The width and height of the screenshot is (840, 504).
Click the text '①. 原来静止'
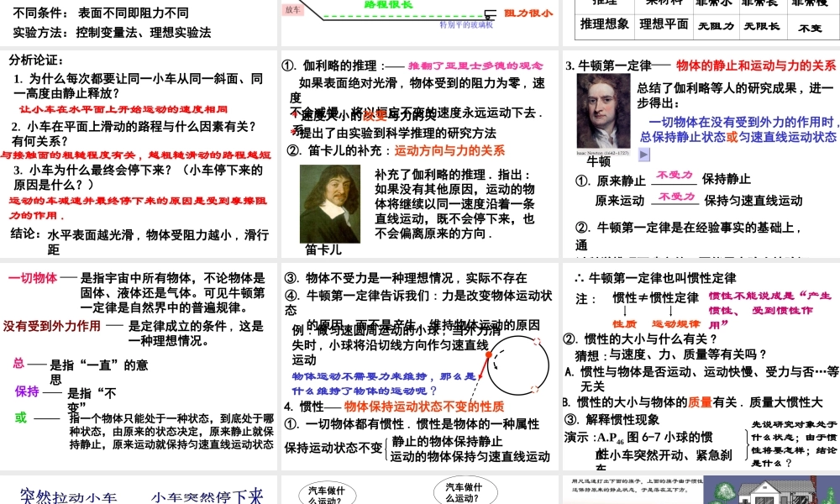(x=610, y=181)
